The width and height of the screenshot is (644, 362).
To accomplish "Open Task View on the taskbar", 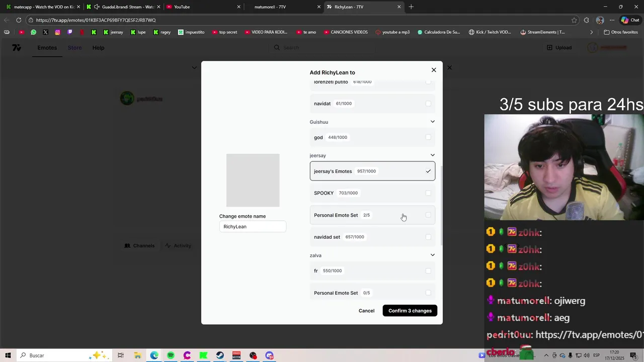I will [121, 355].
